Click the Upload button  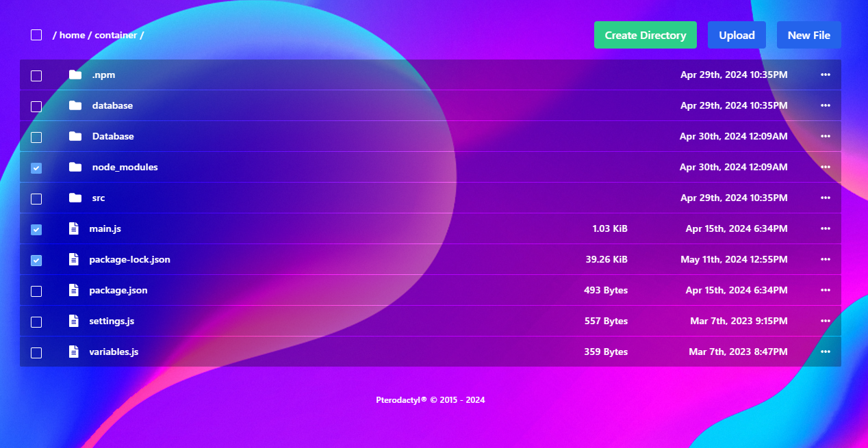[737, 35]
